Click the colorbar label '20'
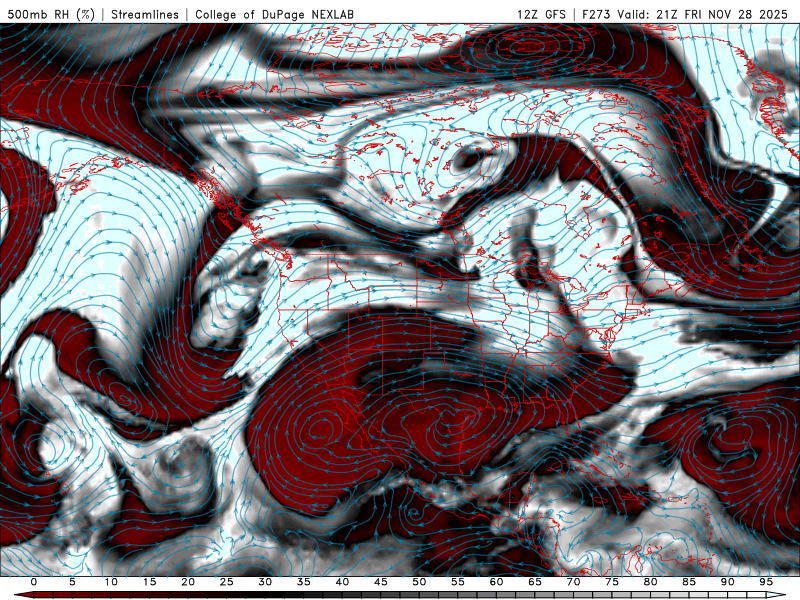 (188, 582)
